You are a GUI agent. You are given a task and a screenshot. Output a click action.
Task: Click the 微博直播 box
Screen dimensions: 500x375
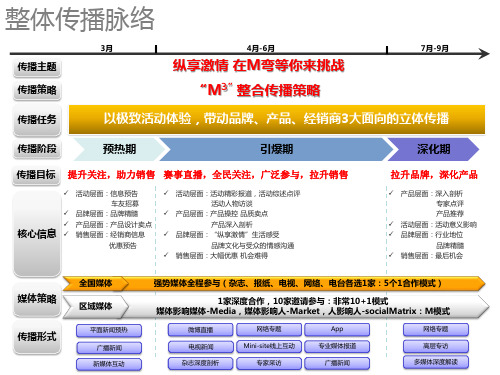200,330
